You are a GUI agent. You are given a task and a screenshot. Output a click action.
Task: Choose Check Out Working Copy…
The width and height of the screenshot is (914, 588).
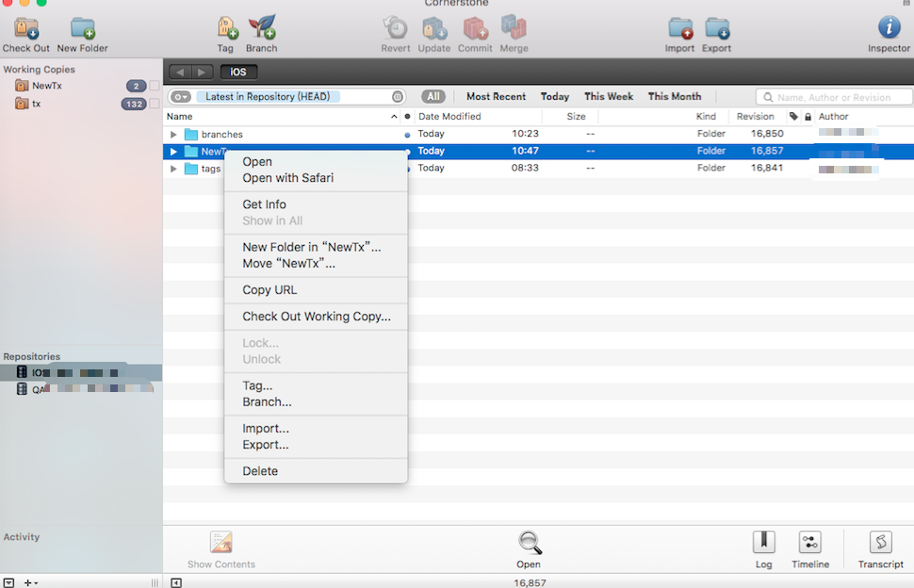(316, 317)
